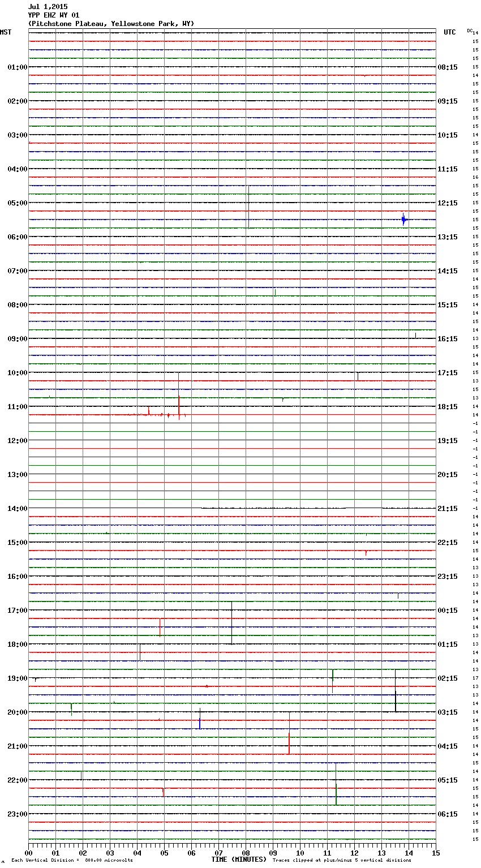Click the 20:15 UTC time label
The image size is (481, 868).
[448, 475]
